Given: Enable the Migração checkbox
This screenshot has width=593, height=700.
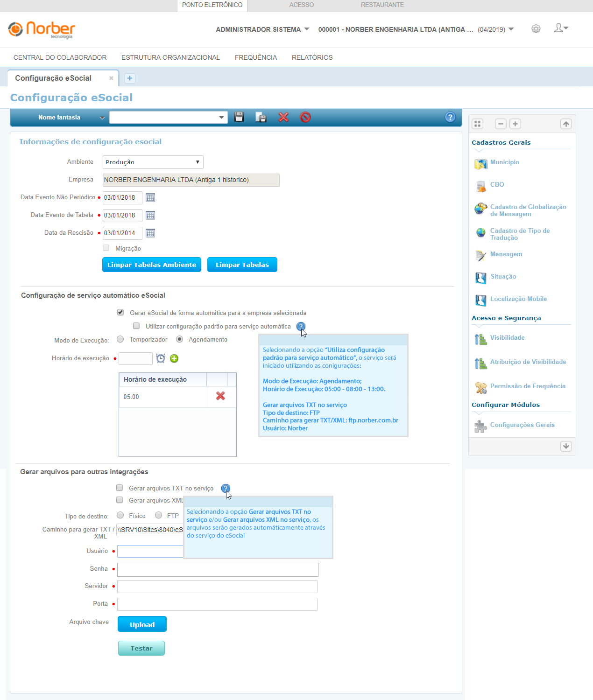Looking at the screenshot, I should coord(106,248).
